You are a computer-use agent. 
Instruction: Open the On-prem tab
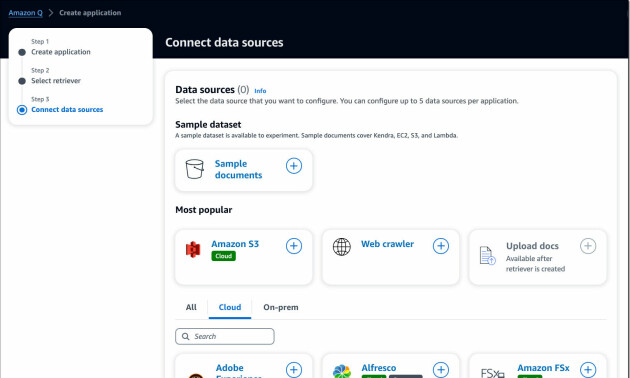tap(281, 307)
